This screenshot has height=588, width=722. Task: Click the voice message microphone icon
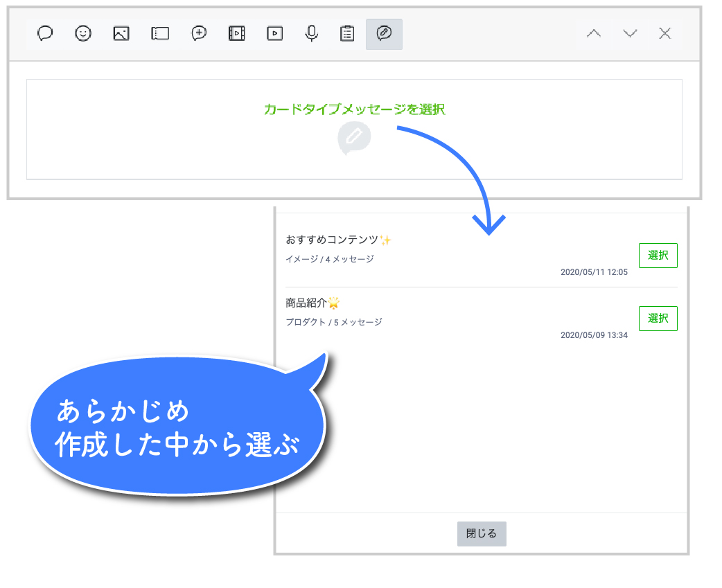[x=312, y=33]
